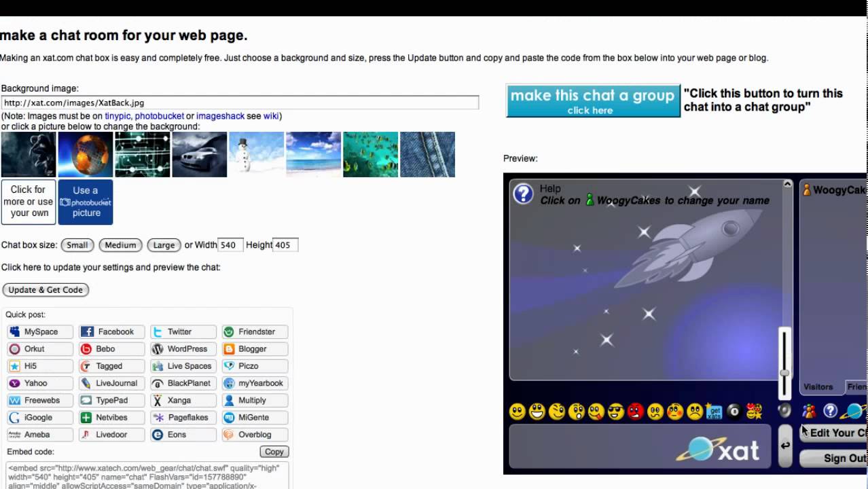Post chat to Overblog

(255, 435)
